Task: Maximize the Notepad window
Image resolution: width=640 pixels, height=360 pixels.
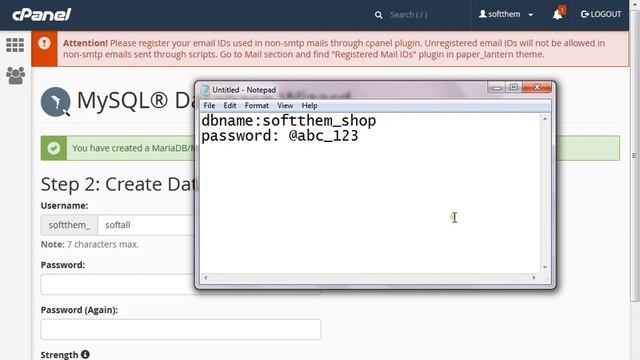Action: click(513, 87)
